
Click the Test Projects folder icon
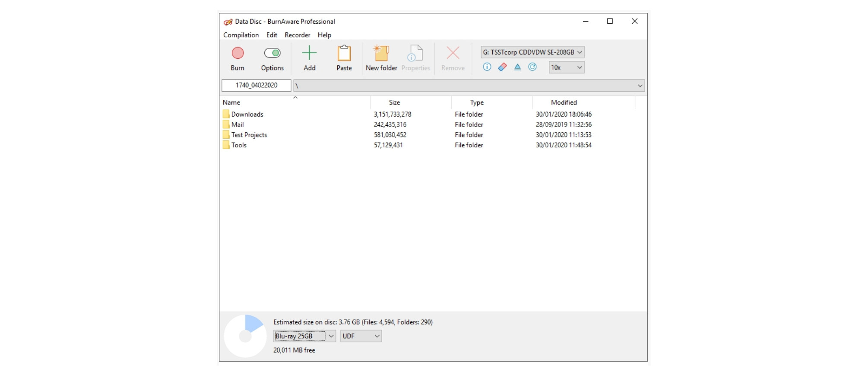pos(226,135)
